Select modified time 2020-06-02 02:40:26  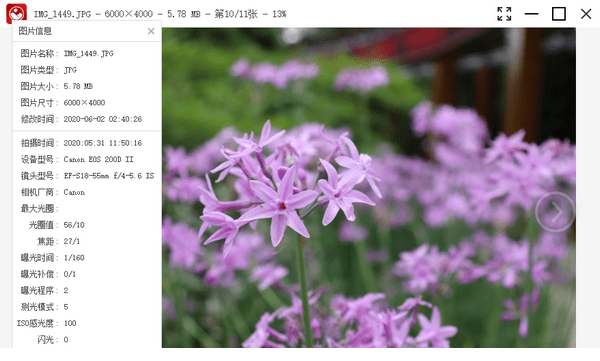[103, 119]
